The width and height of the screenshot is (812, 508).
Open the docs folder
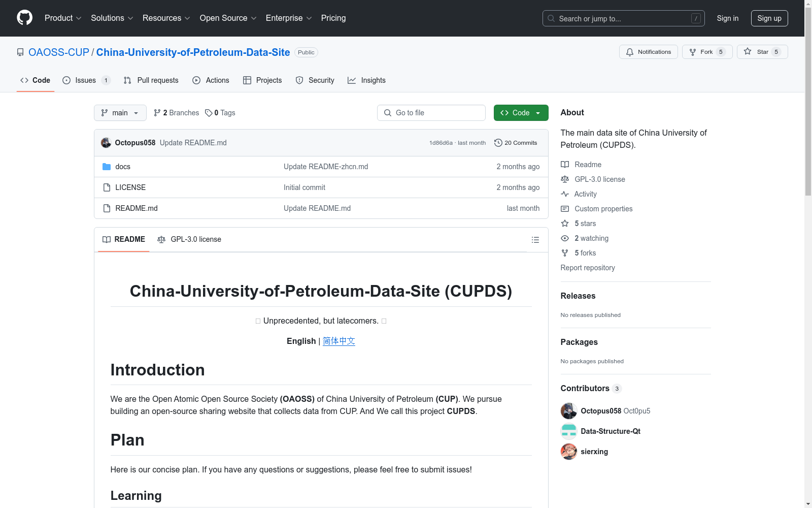click(x=123, y=167)
